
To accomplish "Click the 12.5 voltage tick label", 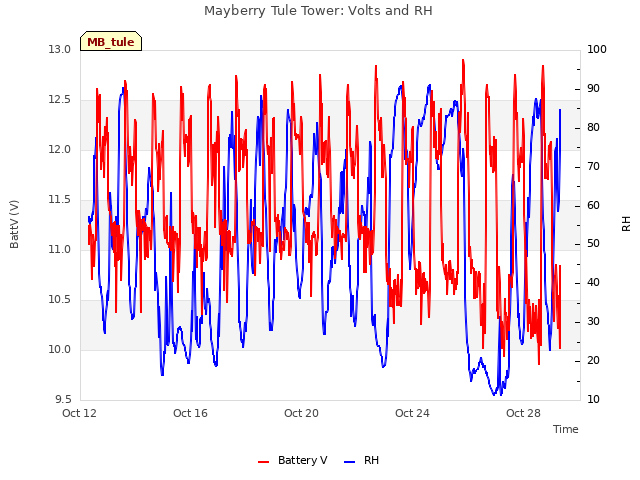I will point(60,100).
